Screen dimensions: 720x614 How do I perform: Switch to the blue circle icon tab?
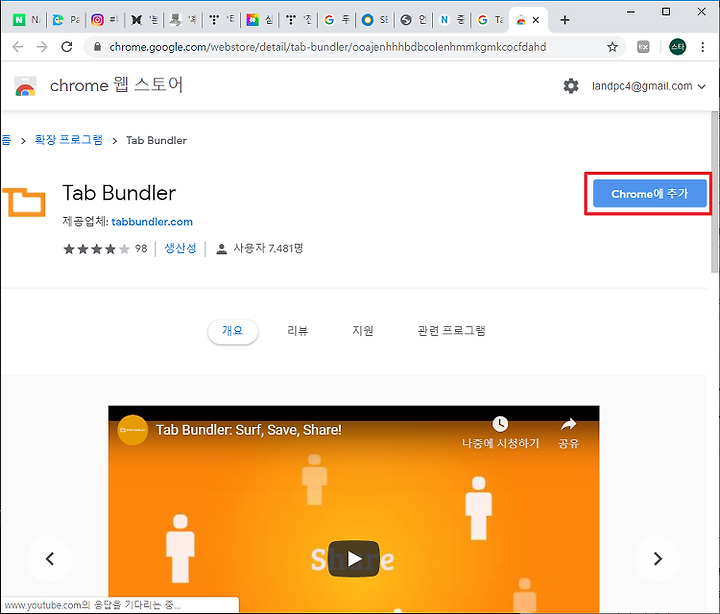click(x=374, y=20)
